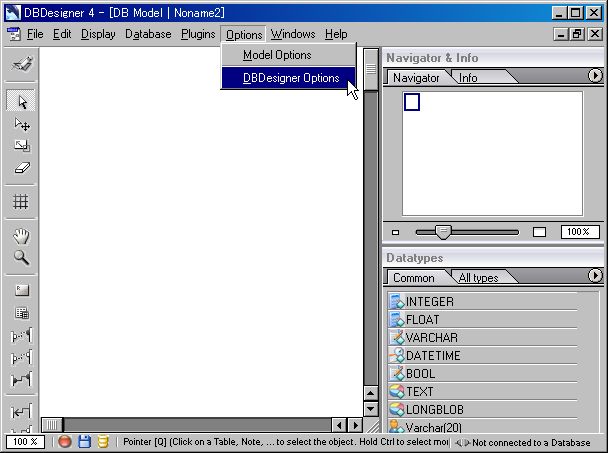608x453 pixels.
Task: Select the VARCHAR datatype
Action: [482, 337]
